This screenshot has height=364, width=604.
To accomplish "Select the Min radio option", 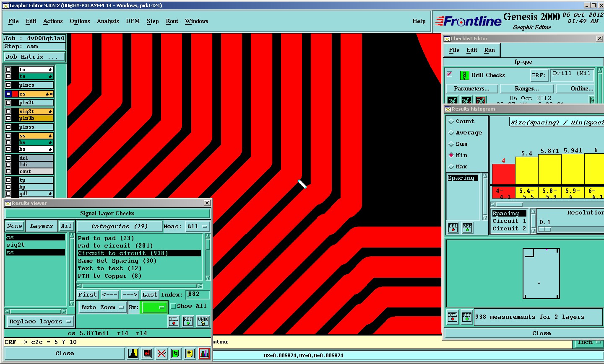I will pos(451,155).
